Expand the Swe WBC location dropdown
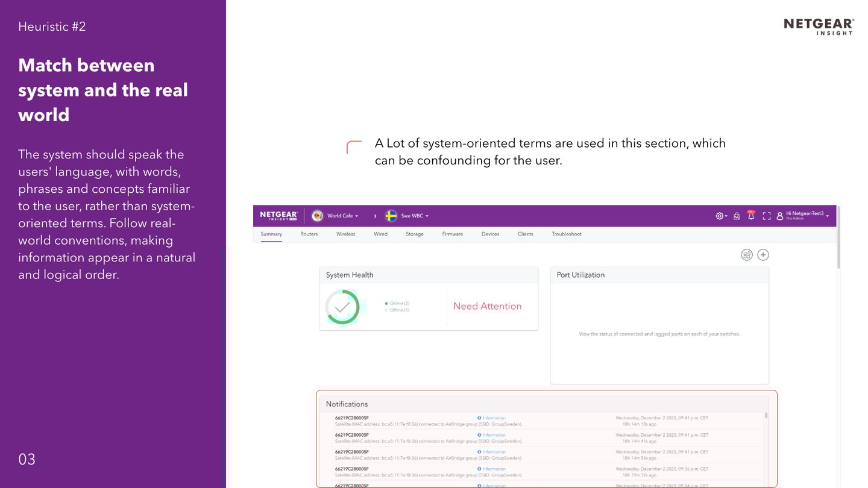The image size is (868, 488). tap(415, 216)
